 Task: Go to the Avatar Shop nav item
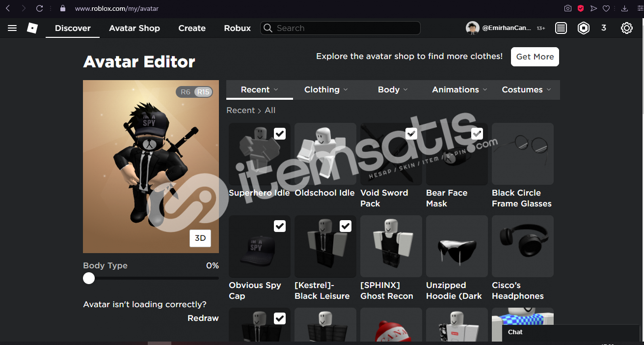click(x=134, y=28)
